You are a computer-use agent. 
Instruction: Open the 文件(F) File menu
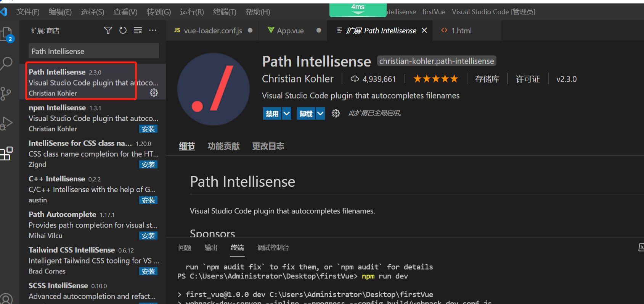[x=28, y=12]
